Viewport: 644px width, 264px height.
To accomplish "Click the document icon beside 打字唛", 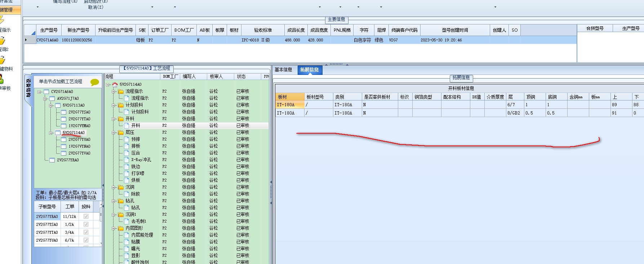I will (x=126, y=174).
